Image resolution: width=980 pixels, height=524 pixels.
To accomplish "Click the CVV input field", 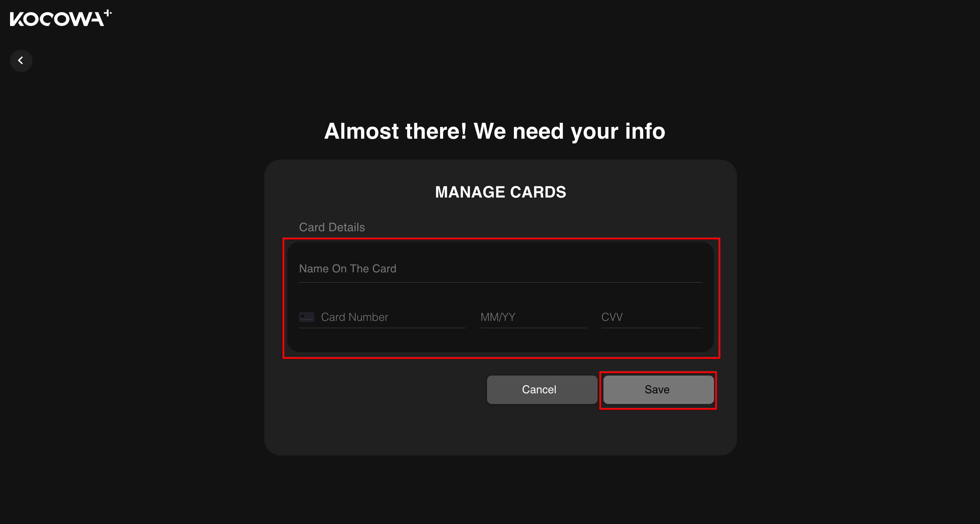I will 649,317.
